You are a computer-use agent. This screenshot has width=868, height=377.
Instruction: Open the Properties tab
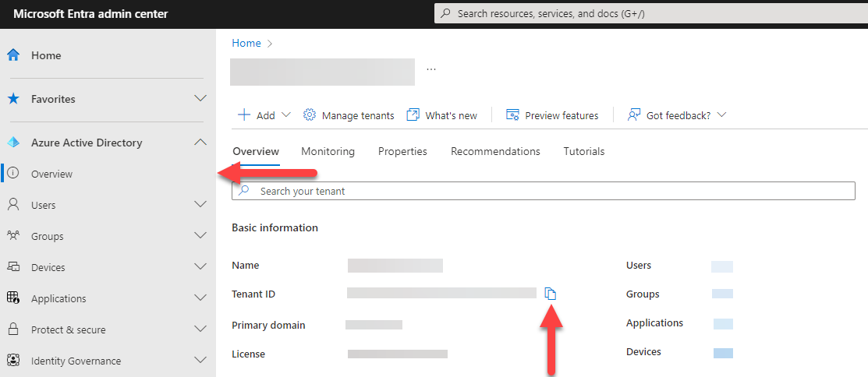[402, 151]
